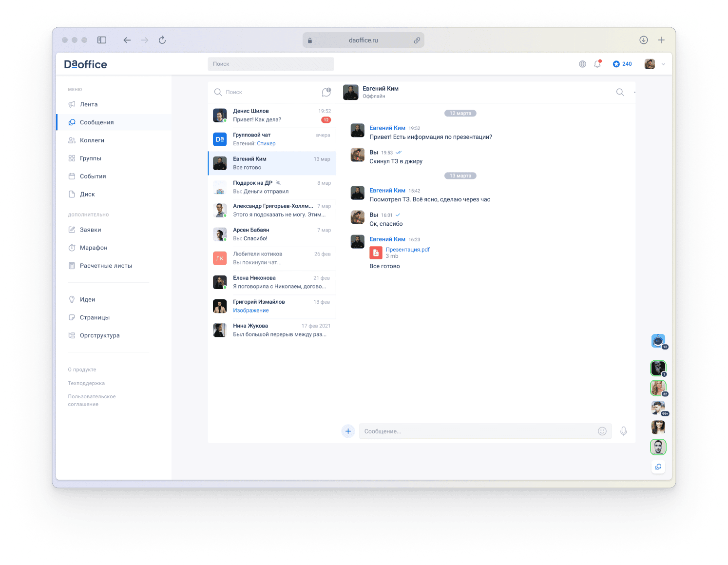The image size is (728, 565).
Task: Open Оргструктура in the sidebar
Action: point(99,335)
